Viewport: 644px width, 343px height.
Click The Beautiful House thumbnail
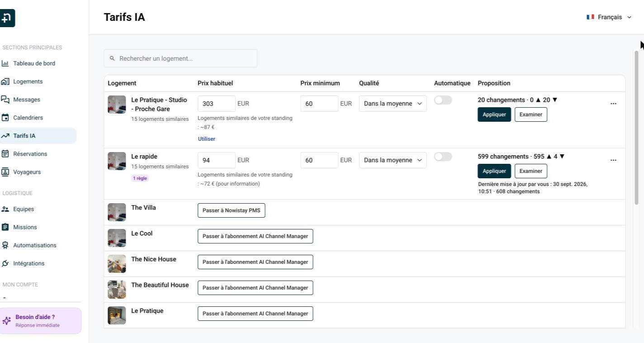coord(117,290)
